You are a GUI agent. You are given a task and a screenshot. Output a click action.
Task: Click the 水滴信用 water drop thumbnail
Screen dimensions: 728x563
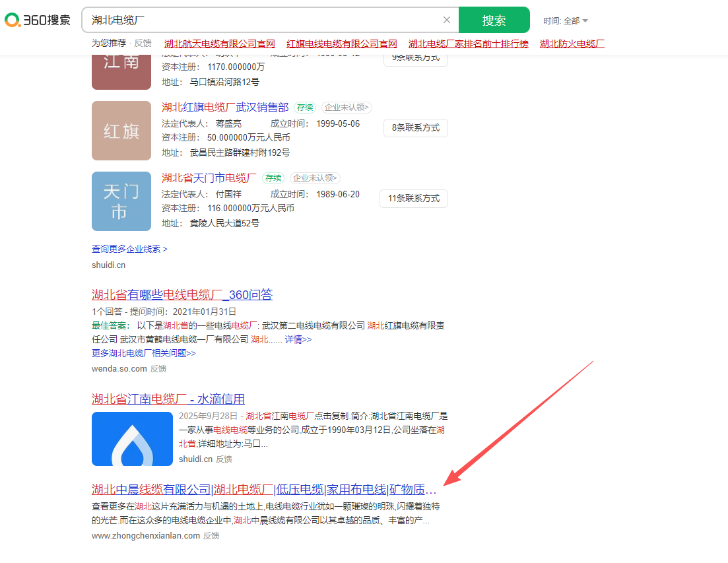(x=131, y=439)
